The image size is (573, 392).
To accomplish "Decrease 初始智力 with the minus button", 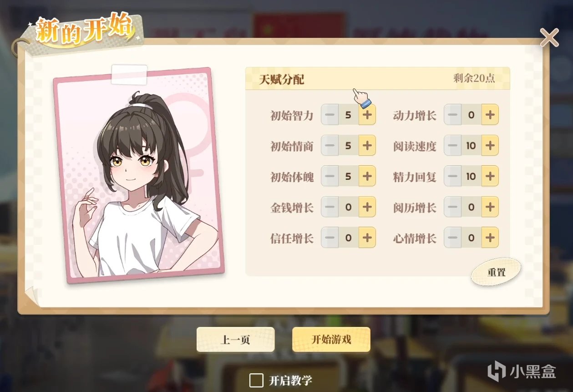I will tap(330, 115).
